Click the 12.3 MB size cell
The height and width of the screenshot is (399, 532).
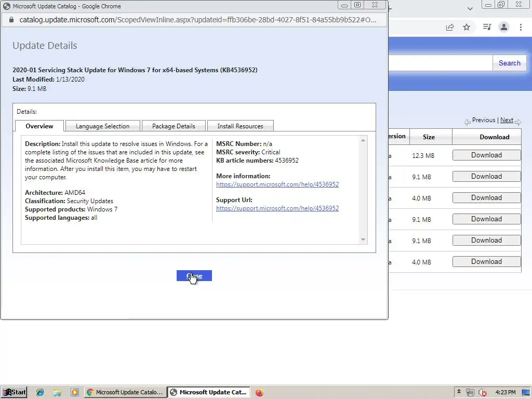(x=423, y=155)
